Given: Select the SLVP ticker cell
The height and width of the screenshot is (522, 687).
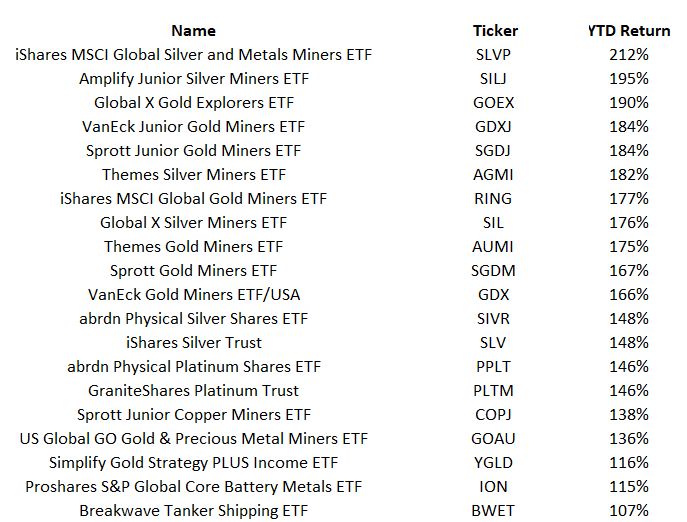Looking at the screenshot, I should [x=494, y=54].
